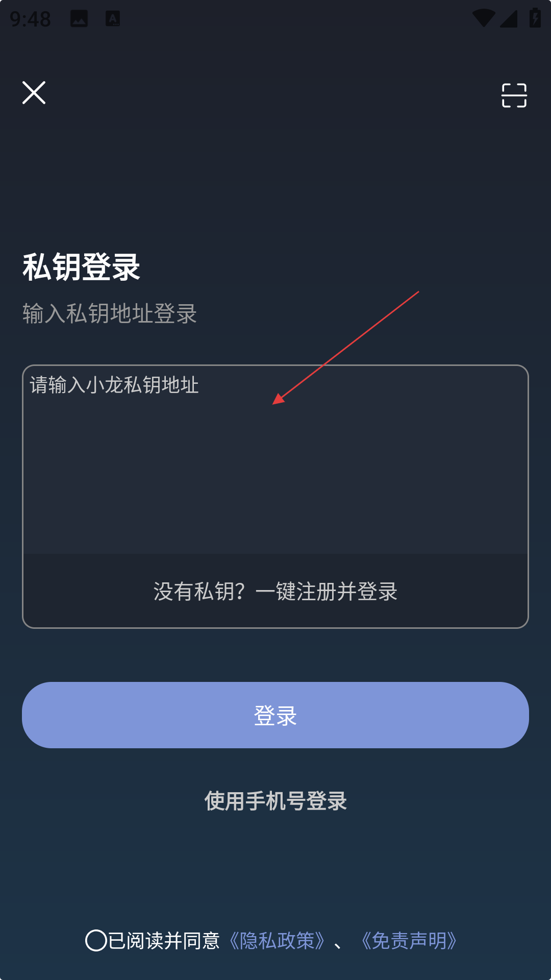551x980 pixels.
Task: Tap the 请输入小龙私钥地址 placeholder text
Action: (x=114, y=385)
